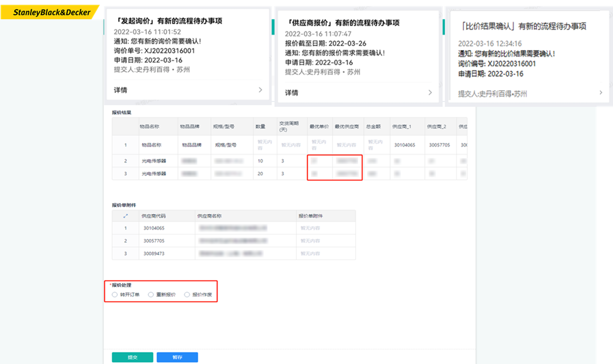Click the 最优供应商 column header

[x=347, y=127]
